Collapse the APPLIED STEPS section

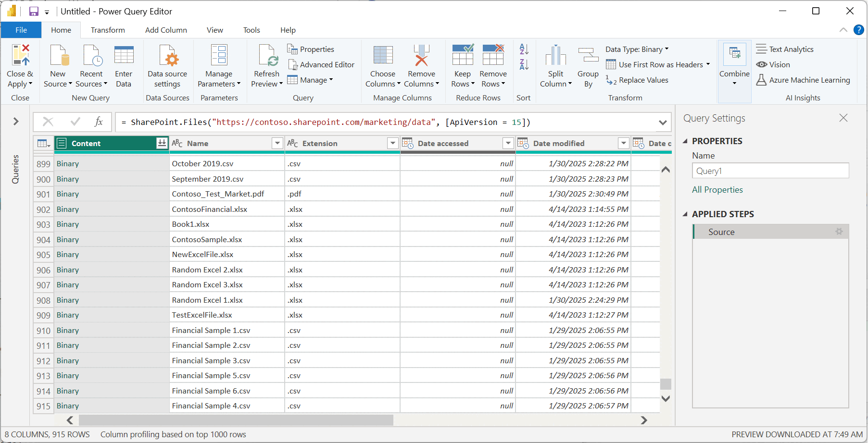tap(685, 214)
